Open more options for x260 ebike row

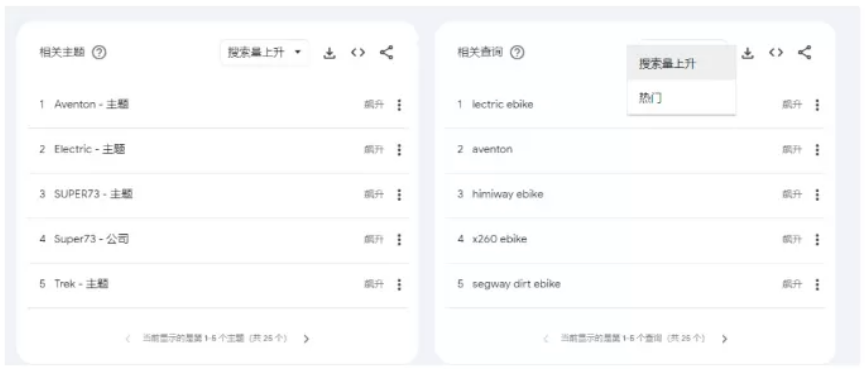click(x=817, y=239)
